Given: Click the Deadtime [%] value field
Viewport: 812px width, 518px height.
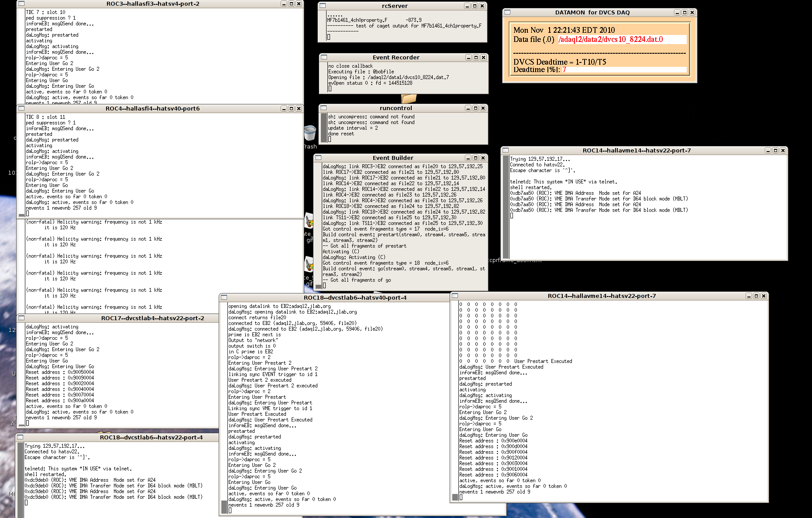Looking at the screenshot, I should [x=624, y=69].
